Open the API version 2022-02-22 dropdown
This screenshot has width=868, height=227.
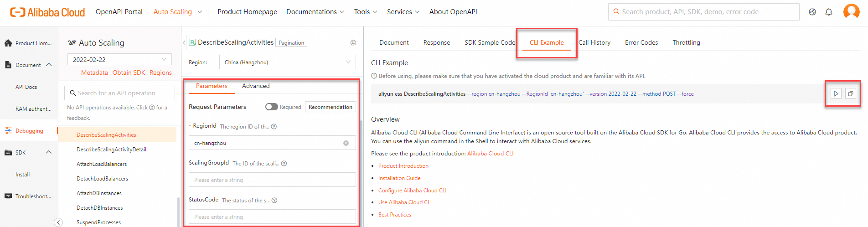[119, 60]
